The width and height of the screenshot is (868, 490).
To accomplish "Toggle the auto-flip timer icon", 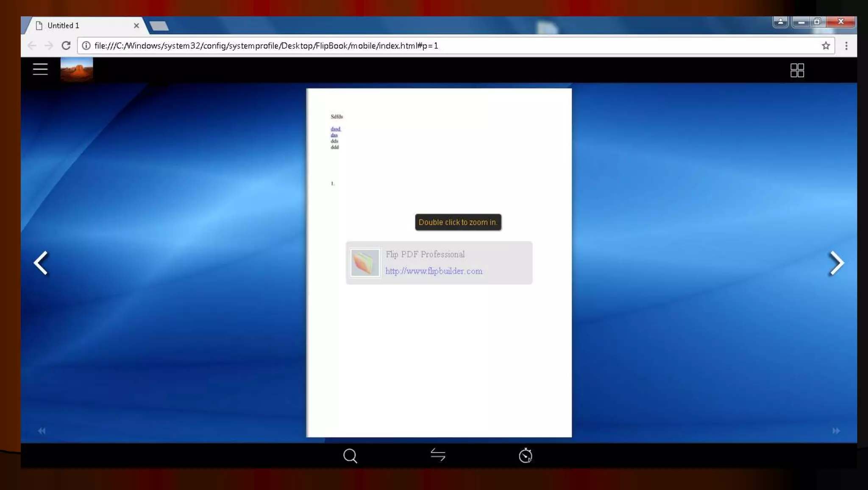I will point(526,456).
